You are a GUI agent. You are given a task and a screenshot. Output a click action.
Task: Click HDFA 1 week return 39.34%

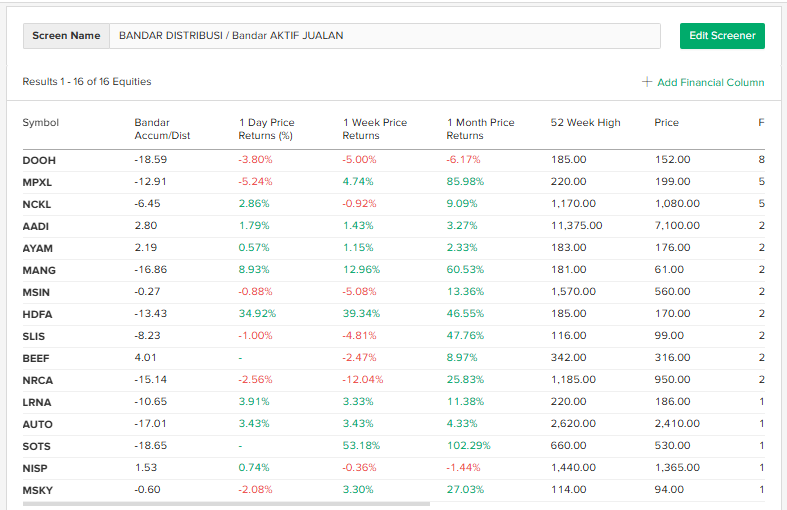pyautogui.click(x=361, y=314)
